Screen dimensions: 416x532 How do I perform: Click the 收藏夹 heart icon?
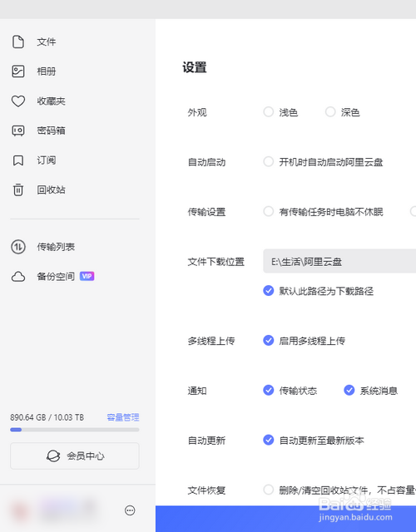18,101
